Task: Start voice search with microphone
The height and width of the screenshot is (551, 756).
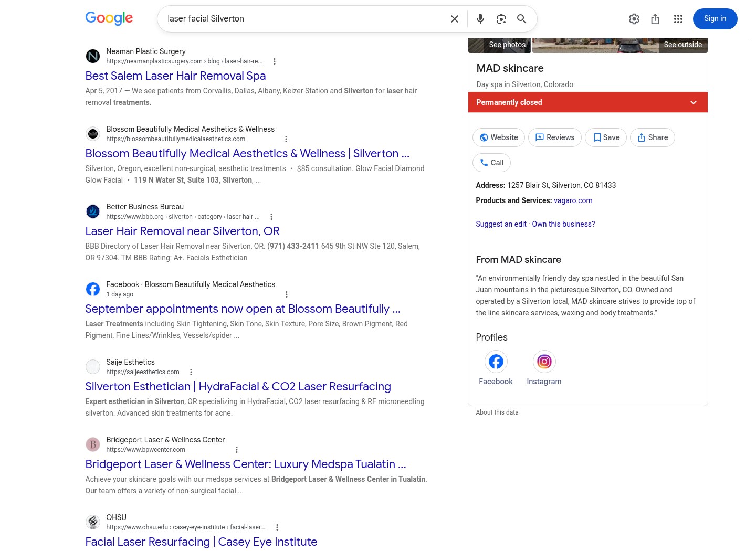Action: (480, 19)
